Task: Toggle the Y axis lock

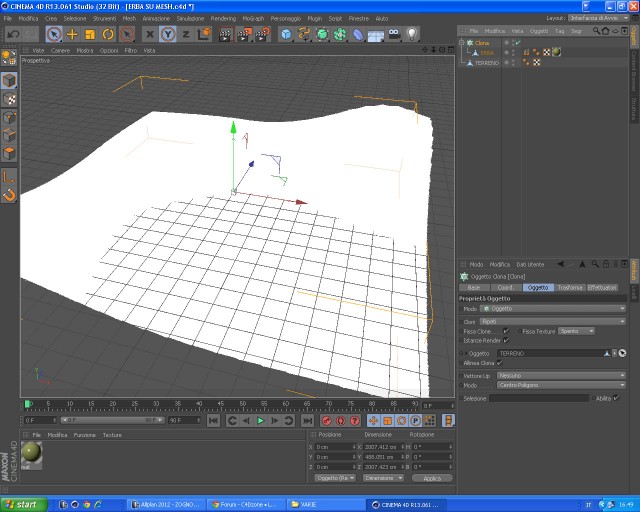Action: tap(168, 34)
